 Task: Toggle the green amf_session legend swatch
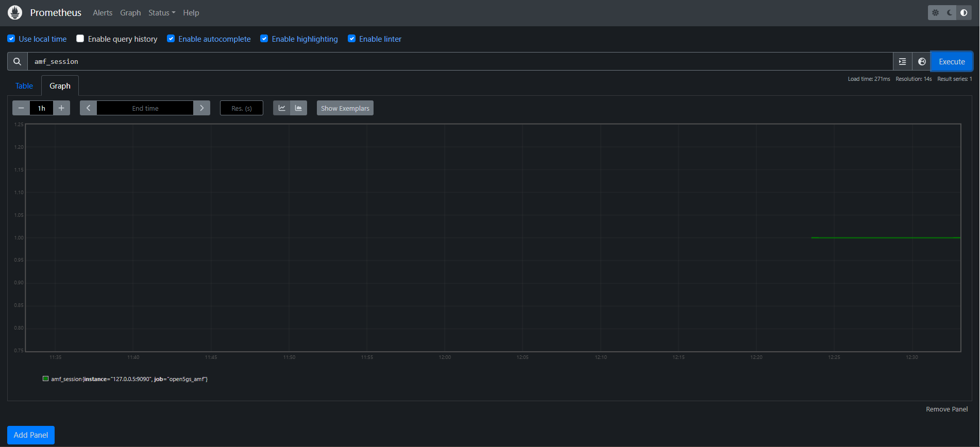click(45, 379)
